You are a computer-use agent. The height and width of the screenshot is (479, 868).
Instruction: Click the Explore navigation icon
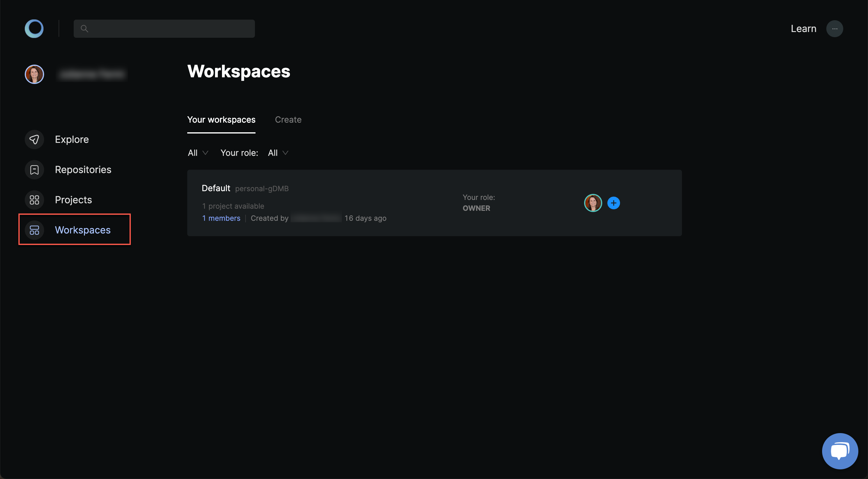pos(34,139)
